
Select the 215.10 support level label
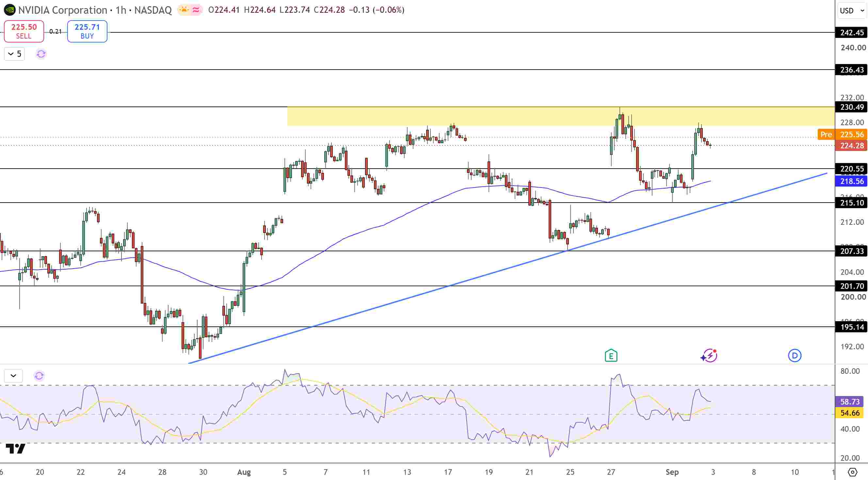click(851, 203)
